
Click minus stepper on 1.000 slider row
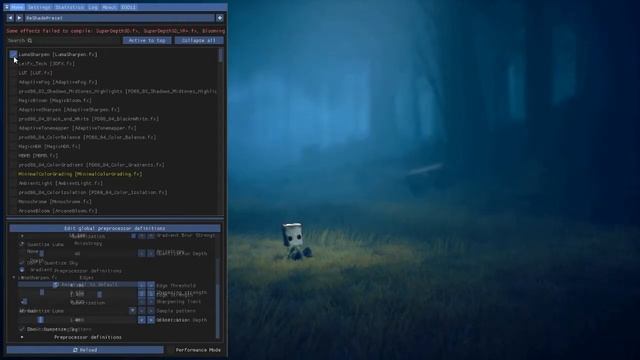[x=142, y=320]
